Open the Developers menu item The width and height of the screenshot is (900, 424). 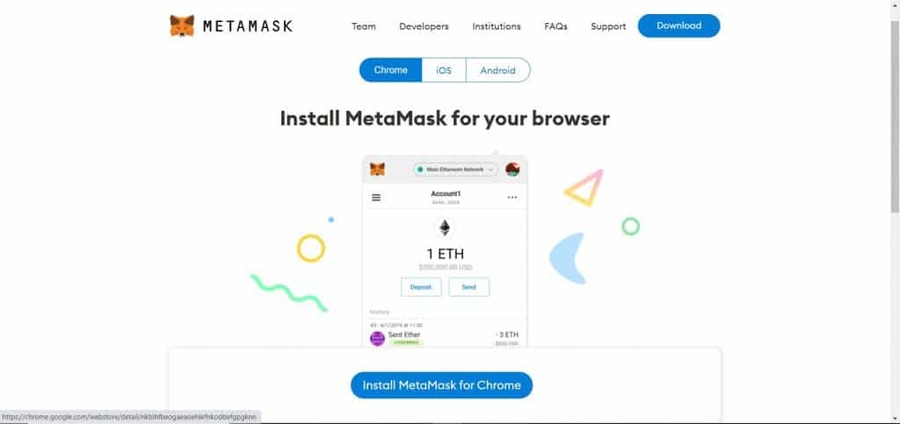tap(424, 26)
